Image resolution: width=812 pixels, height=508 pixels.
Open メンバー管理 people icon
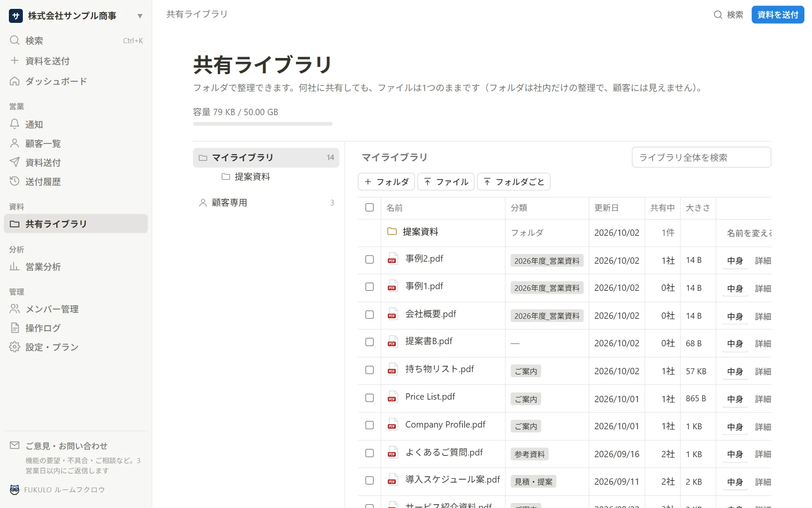pyautogui.click(x=15, y=309)
